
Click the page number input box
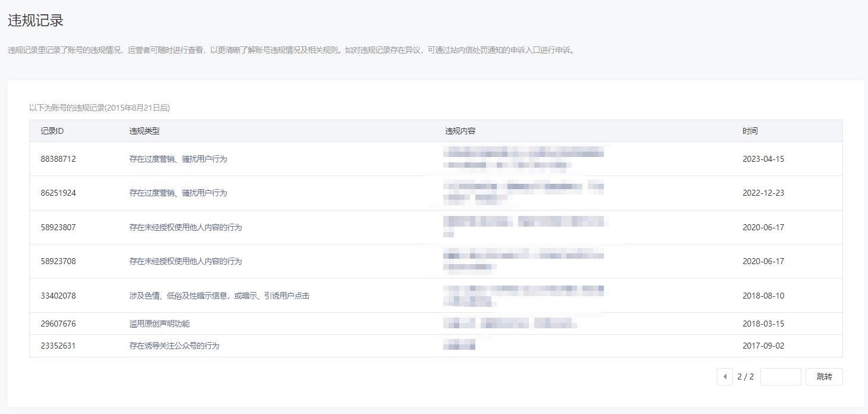coord(780,377)
